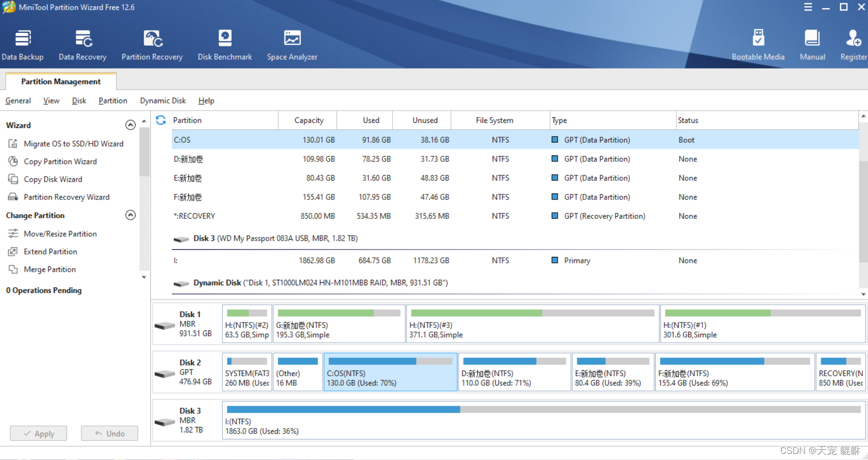Viewport: 868px width, 460px height.
Task: Select E:新加卷 80.4 GB block
Action: click(x=613, y=372)
